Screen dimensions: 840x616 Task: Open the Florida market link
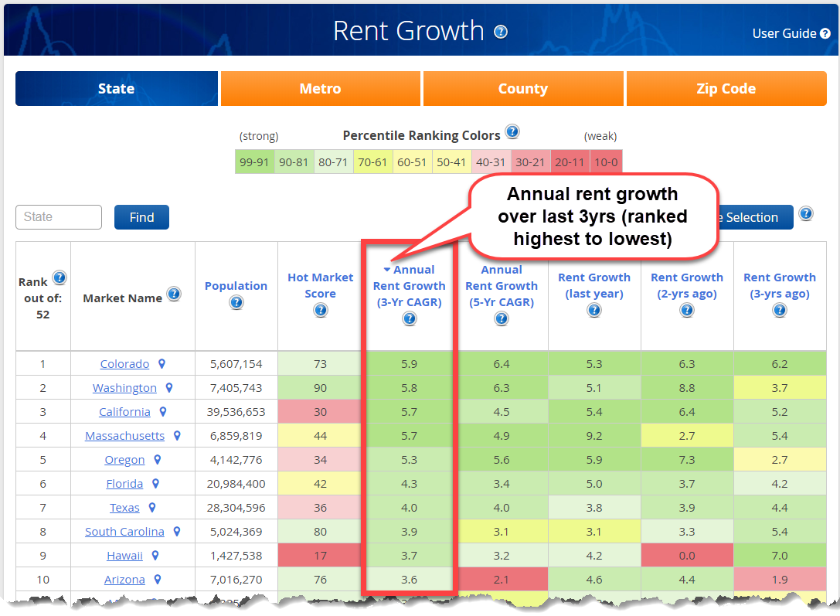124,484
